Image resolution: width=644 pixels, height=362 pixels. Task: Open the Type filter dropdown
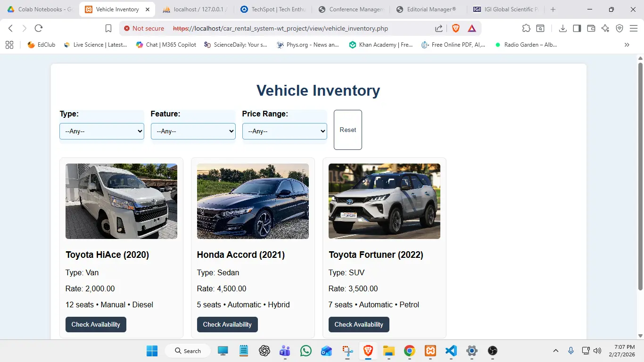click(102, 131)
